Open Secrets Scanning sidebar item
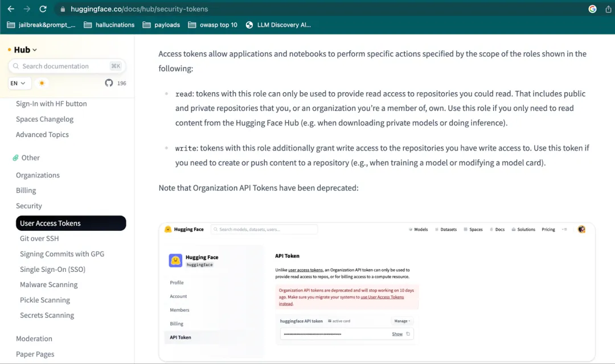The image size is (615, 364). (47, 315)
